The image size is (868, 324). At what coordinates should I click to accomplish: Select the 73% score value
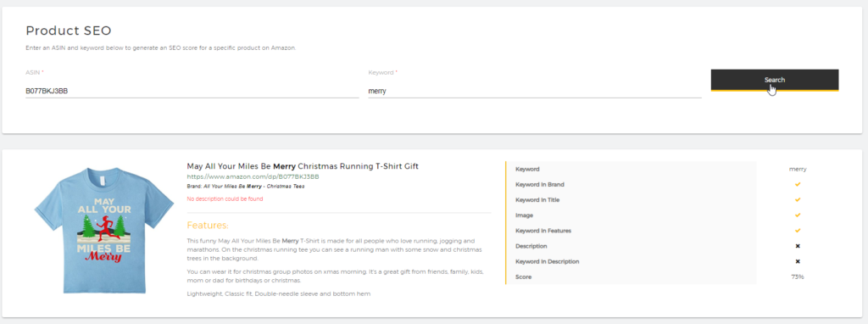[798, 277]
